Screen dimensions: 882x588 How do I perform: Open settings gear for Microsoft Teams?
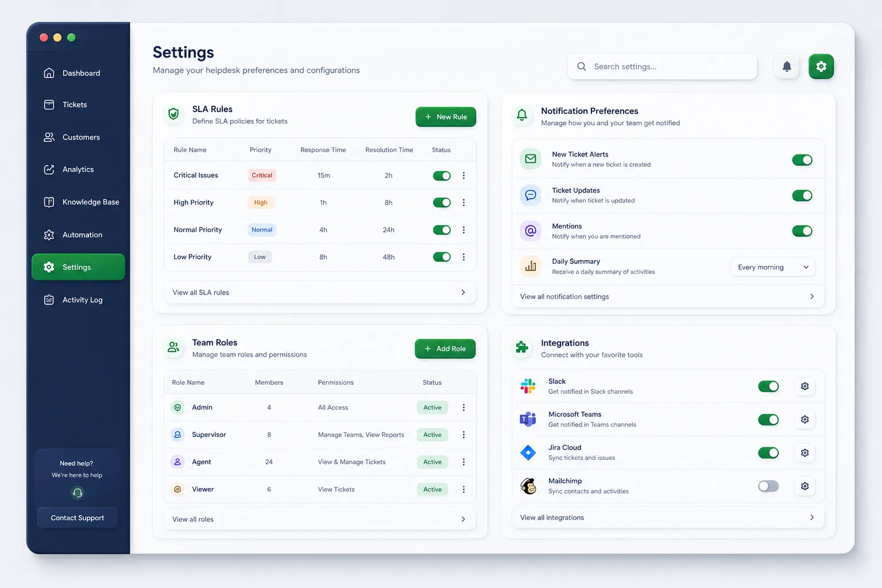[804, 420]
